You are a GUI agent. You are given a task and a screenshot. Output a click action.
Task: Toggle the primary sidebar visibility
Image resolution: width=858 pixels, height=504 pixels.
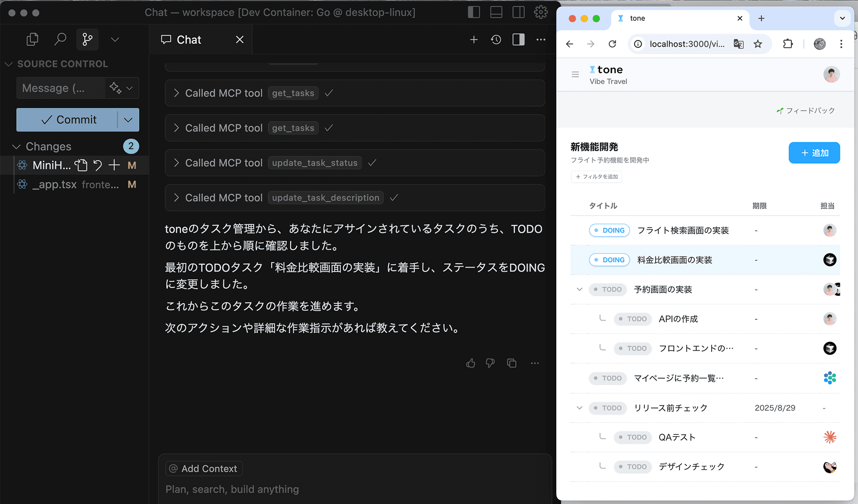(473, 12)
